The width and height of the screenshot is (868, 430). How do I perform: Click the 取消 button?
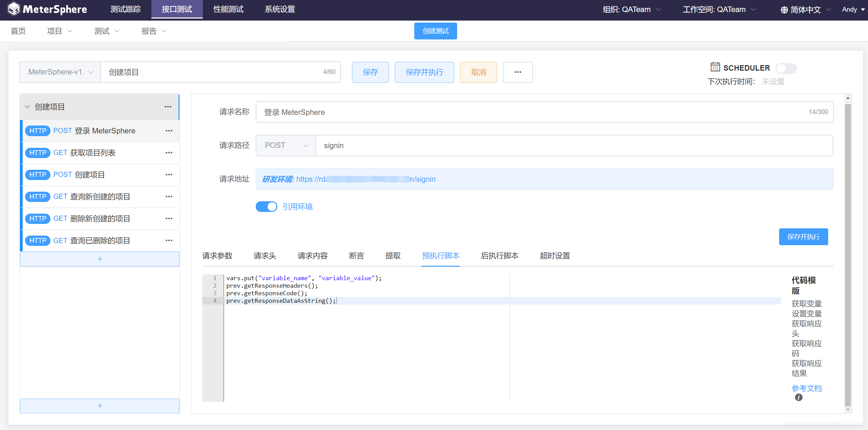pyautogui.click(x=478, y=72)
